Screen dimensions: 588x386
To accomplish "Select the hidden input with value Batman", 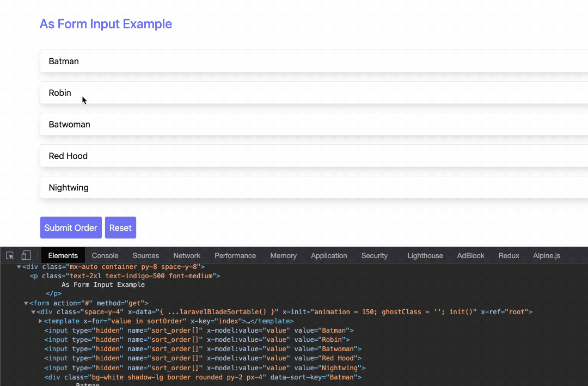I will [199, 330].
